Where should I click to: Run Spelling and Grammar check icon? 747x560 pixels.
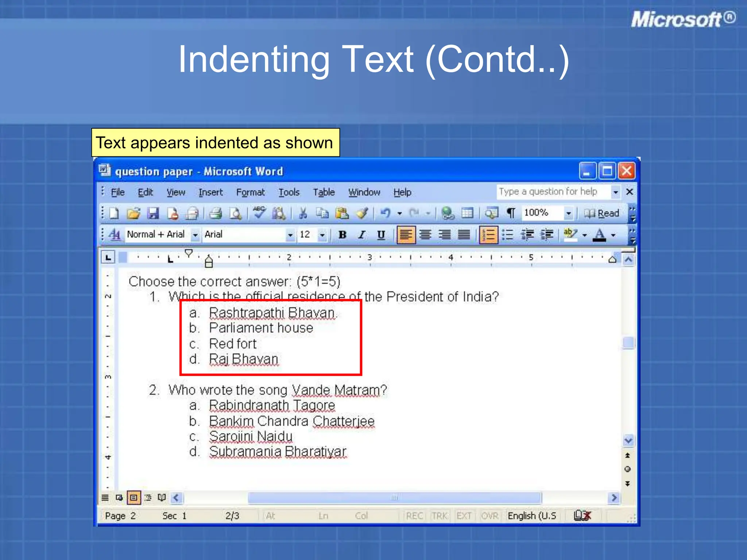259,213
